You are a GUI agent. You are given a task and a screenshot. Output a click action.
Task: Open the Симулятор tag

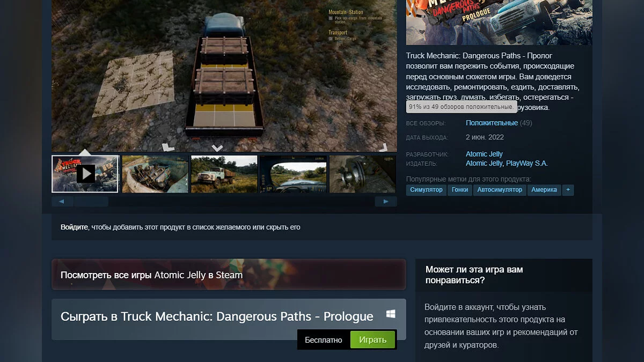426,190
